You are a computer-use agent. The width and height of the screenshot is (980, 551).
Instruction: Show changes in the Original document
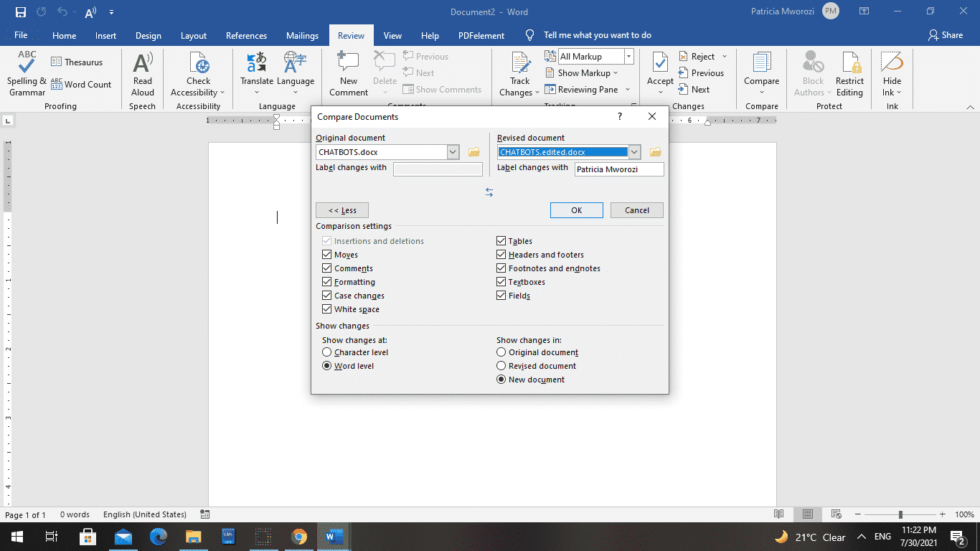point(501,352)
